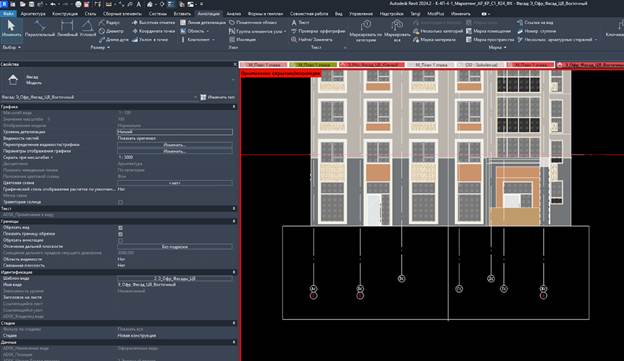Viewport: 624px width, 361px height.
Task: Choose Несколько категорий tag tool
Action: coord(438,31)
